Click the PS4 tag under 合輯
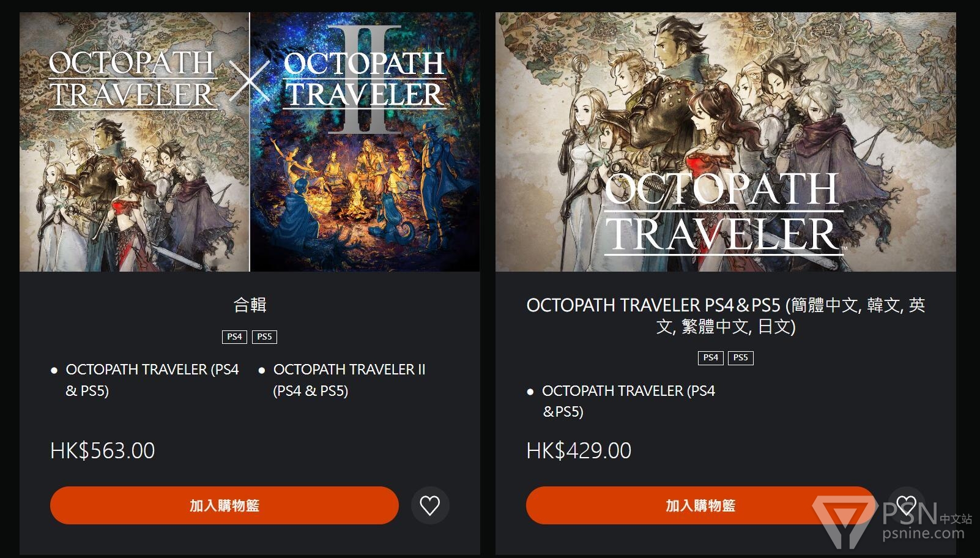Screen dimensions: 980x558 tap(234, 337)
